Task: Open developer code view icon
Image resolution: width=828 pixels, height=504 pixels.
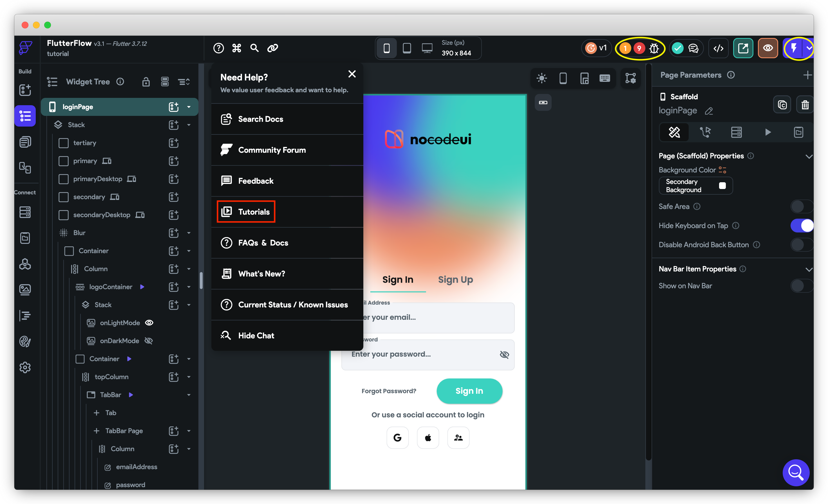Action: coord(718,48)
